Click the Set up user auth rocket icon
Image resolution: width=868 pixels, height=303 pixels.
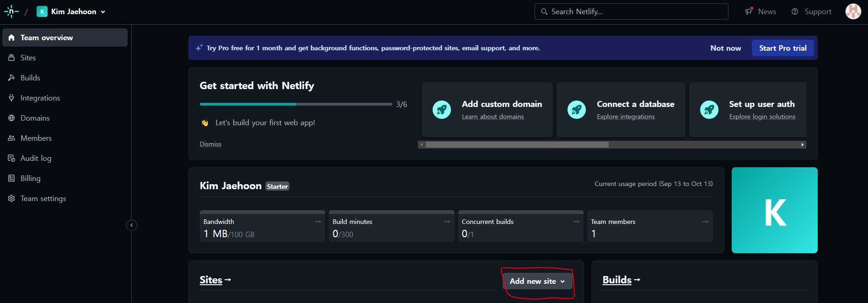pos(709,110)
